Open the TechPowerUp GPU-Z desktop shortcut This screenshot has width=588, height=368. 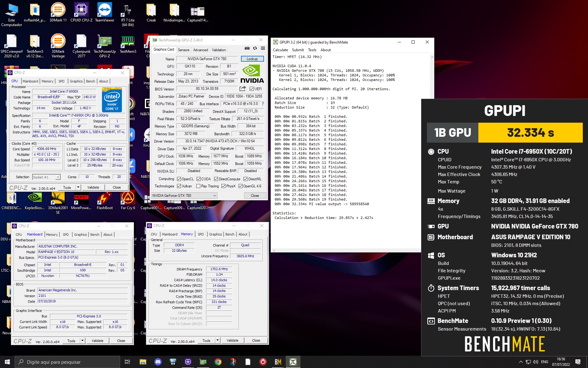[x=104, y=46]
